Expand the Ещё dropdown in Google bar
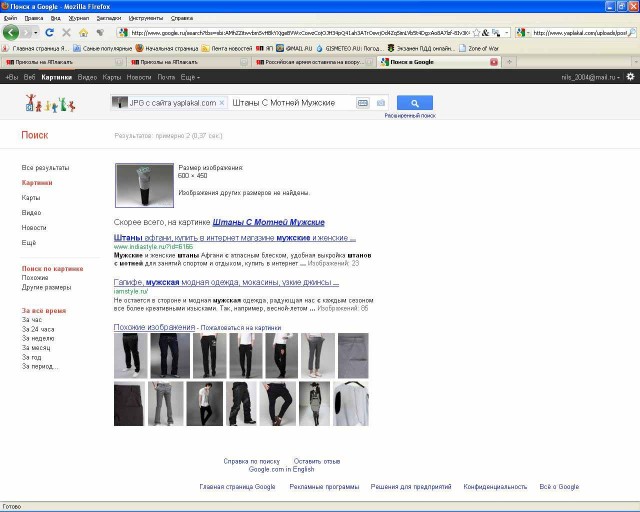 click(x=190, y=77)
